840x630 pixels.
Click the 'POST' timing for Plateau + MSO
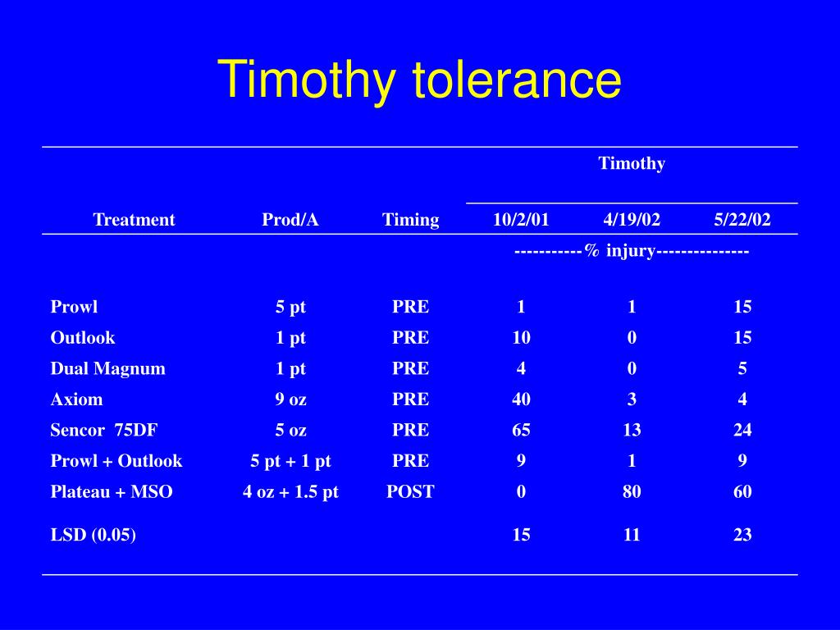click(x=410, y=492)
